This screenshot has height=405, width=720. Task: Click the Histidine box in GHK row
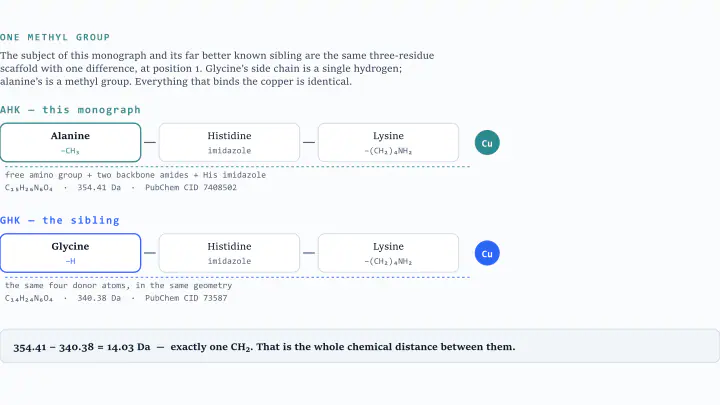229,253
